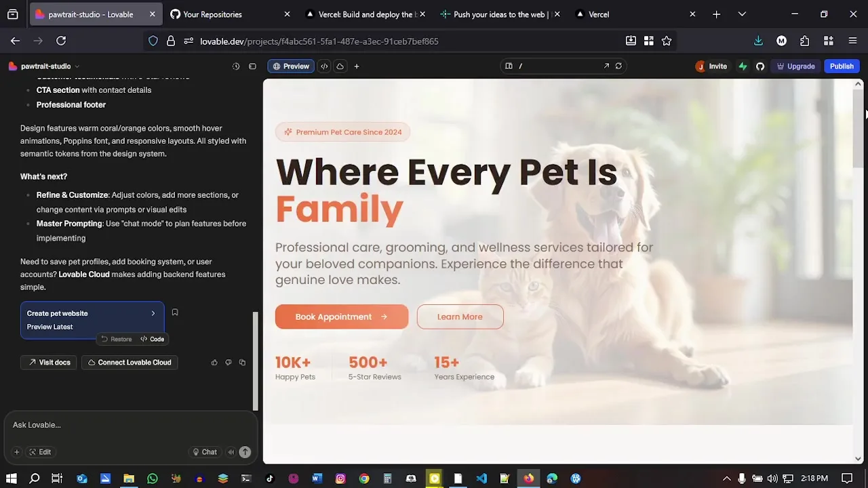Show hidden system tray icons
Screen dimensions: 868x488
point(726,479)
